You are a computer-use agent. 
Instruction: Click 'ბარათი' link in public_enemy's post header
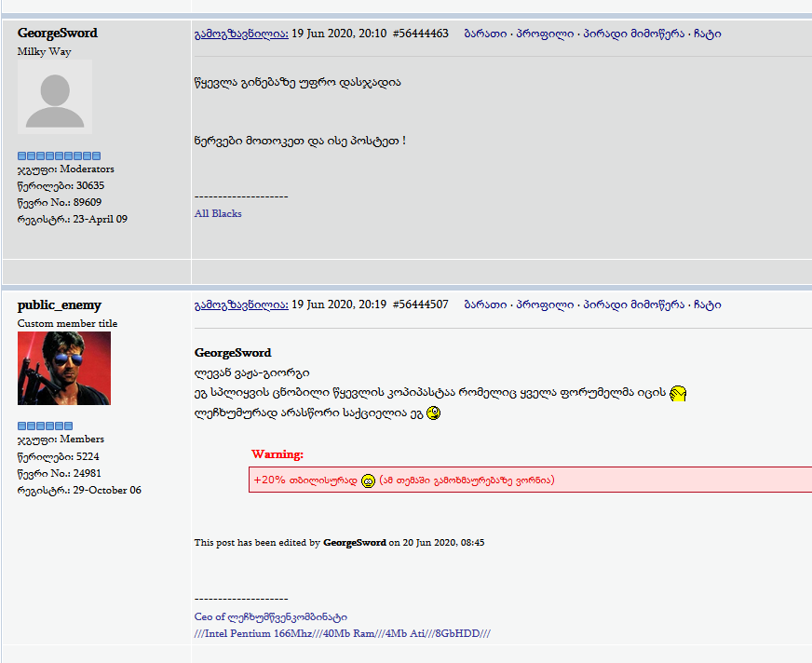(485, 304)
